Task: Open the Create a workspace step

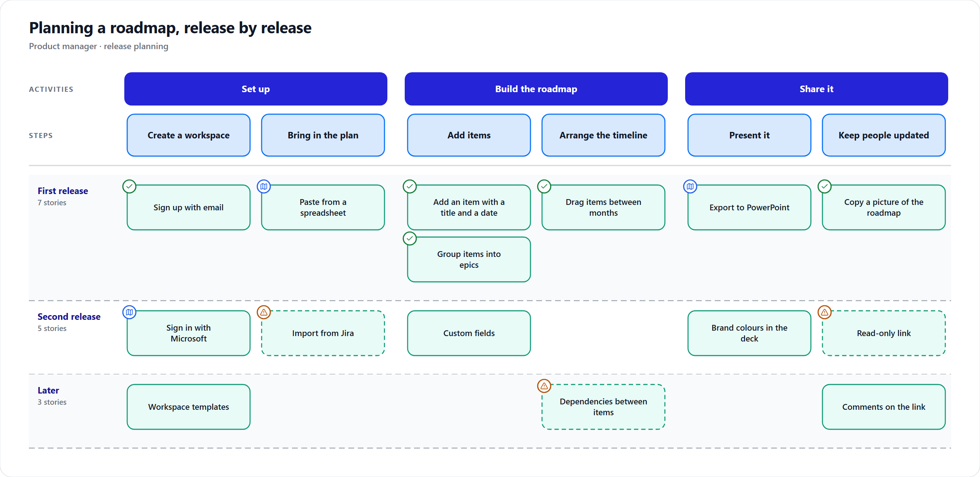Action: click(189, 135)
